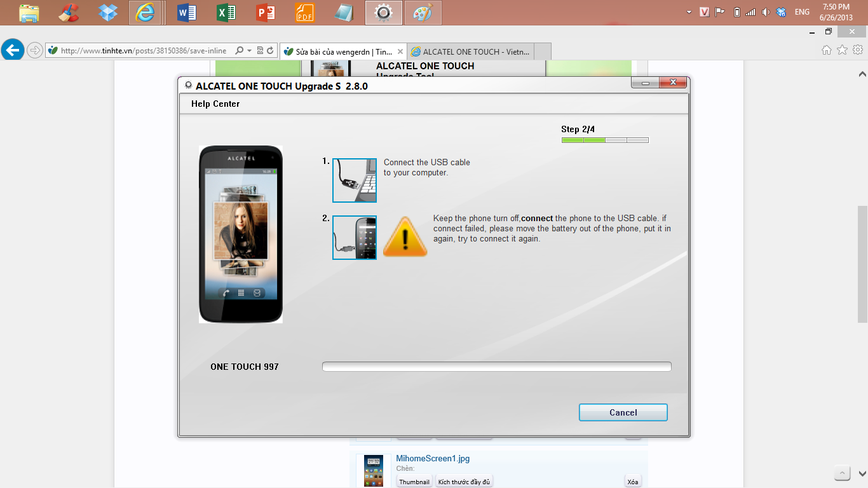The image size is (868, 488).
Task: Click the phone-to-USB illustration in step 2
Action: pos(355,238)
